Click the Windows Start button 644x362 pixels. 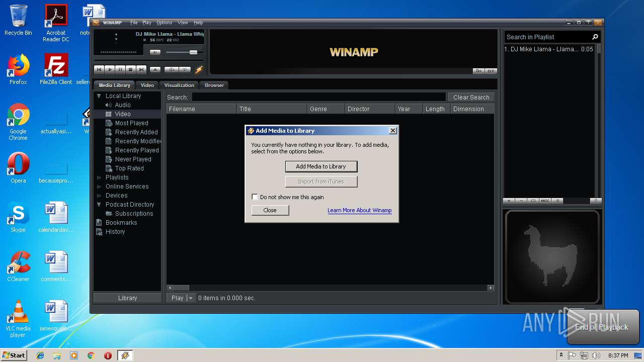[x=14, y=355]
